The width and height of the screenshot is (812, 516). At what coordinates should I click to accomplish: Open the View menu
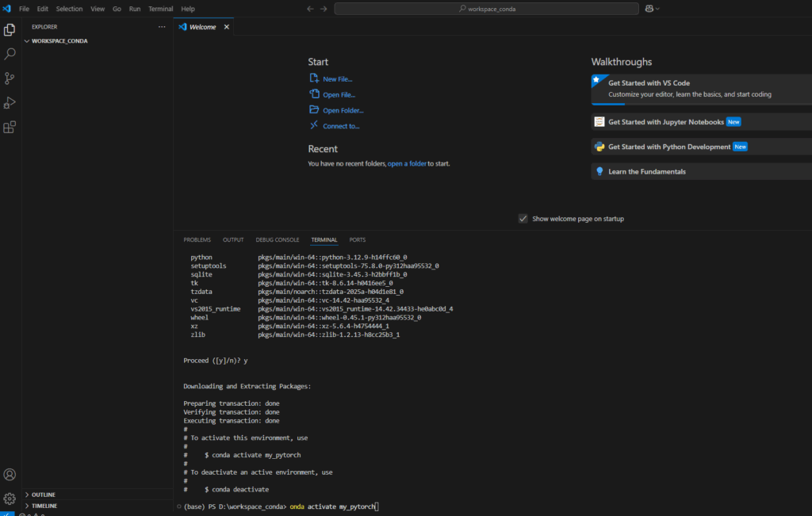click(98, 9)
